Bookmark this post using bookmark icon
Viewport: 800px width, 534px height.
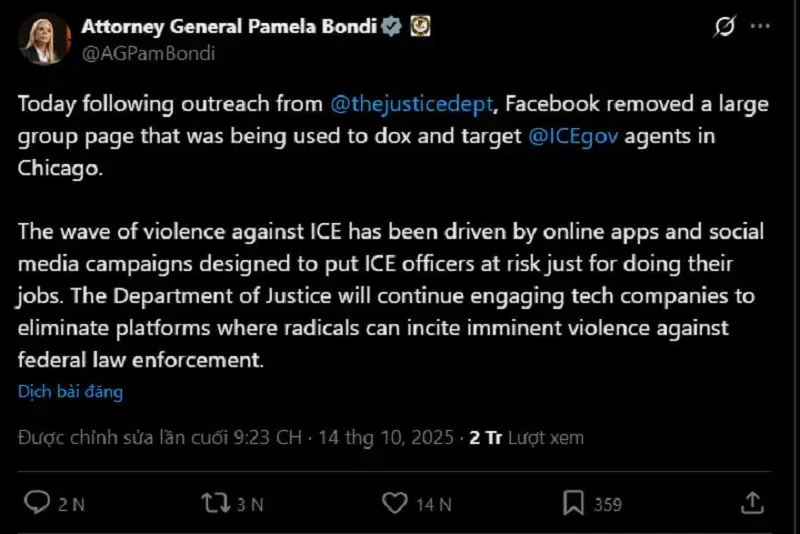(574, 503)
